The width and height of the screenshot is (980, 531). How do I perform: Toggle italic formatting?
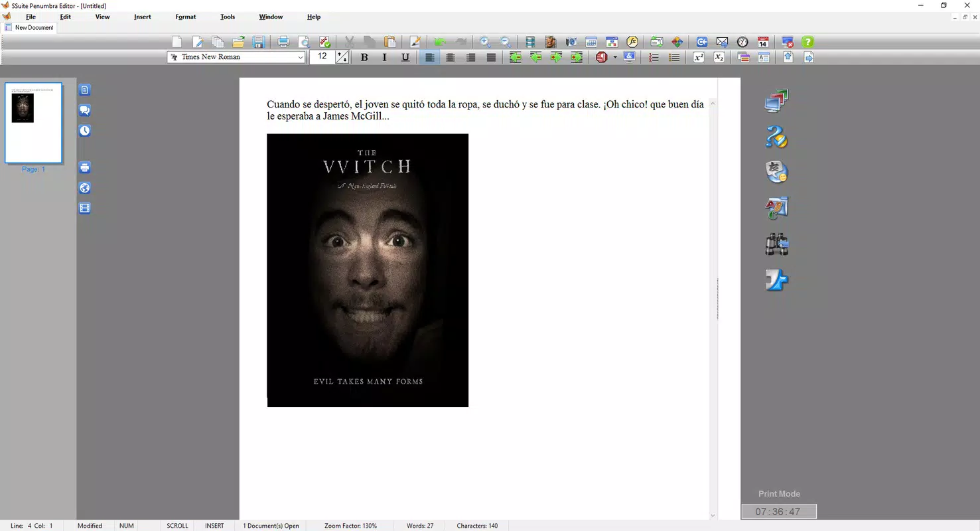pos(384,58)
